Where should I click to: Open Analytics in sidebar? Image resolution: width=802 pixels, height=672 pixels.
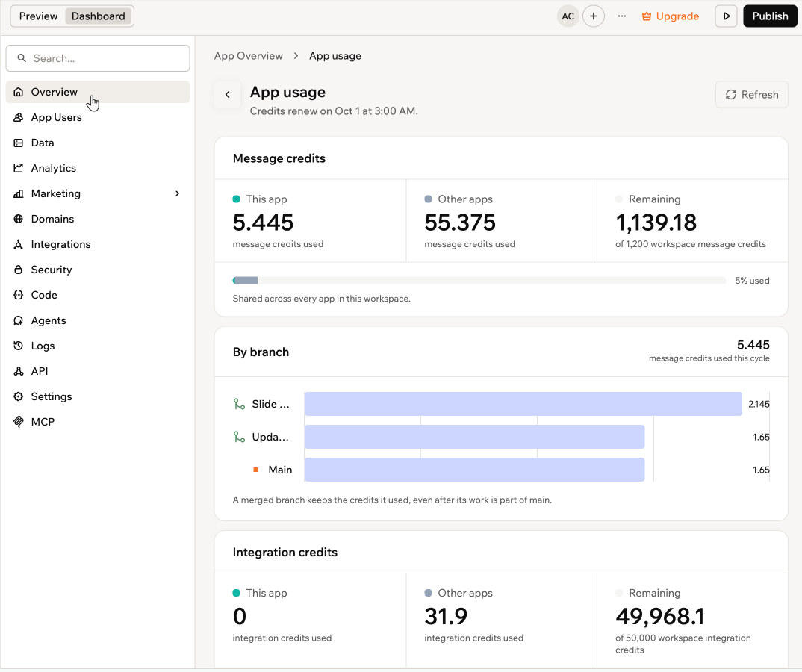tap(98, 168)
